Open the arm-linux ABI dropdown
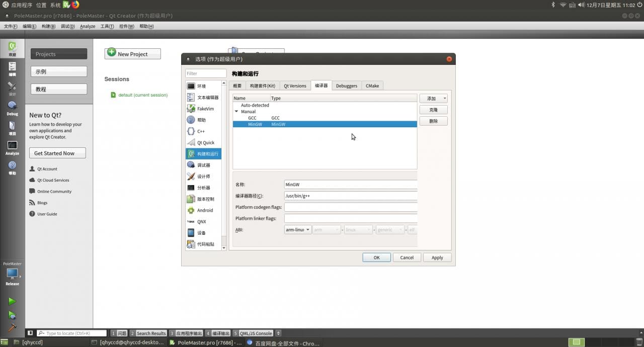The width and height of the screenshot is (644, 347). [297, 230]
